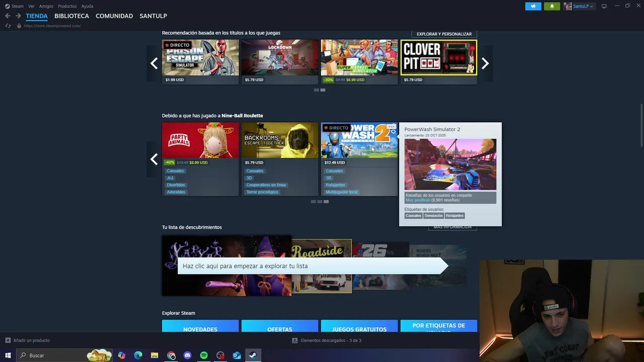Go back with the left navigation arrow
The height and width of the screenshot is (362, 644).
8,16
